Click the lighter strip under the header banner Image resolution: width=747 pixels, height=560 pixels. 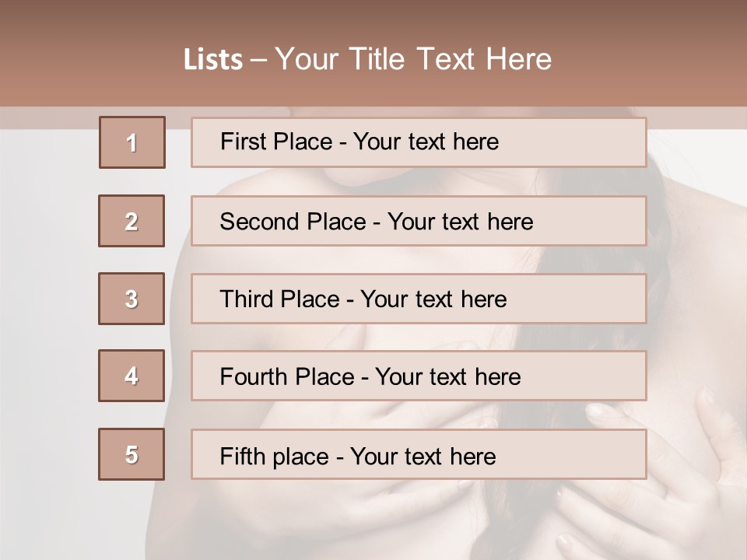click(47, 117)
